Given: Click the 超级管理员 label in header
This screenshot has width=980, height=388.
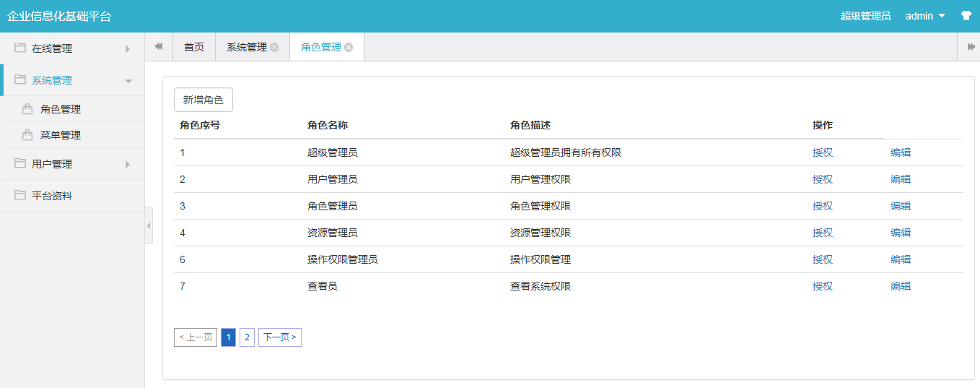Looking at the screenshot, I should [866, 16].
